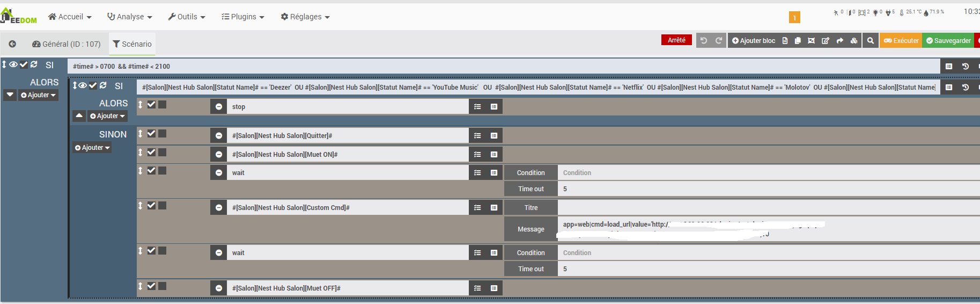Click the Jeedom logo
Image resolution: width=980 pixels, height=304 pixels.
tap(19, 16)
